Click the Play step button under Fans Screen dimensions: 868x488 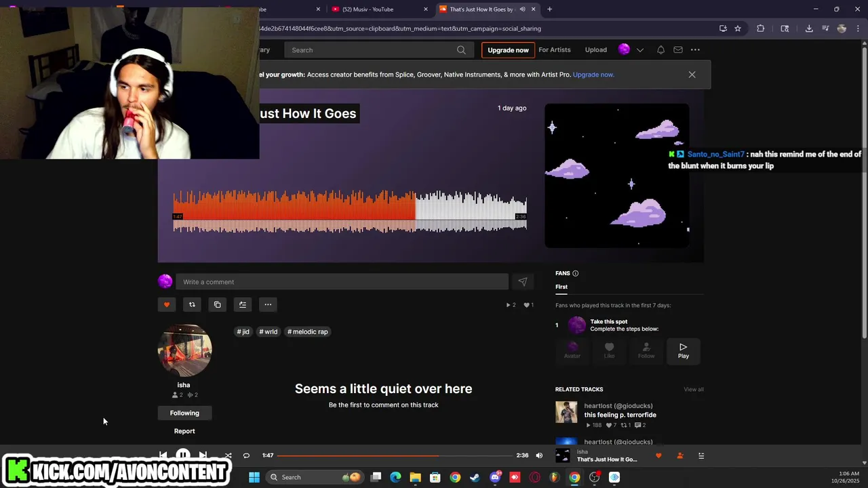point(684,350)
